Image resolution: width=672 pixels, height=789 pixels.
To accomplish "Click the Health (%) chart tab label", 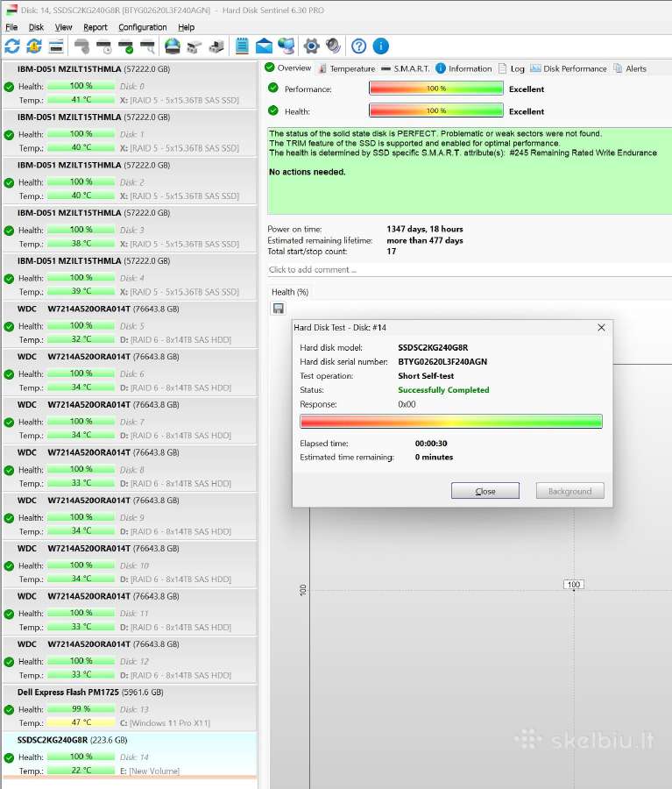I will coord(290,292).
